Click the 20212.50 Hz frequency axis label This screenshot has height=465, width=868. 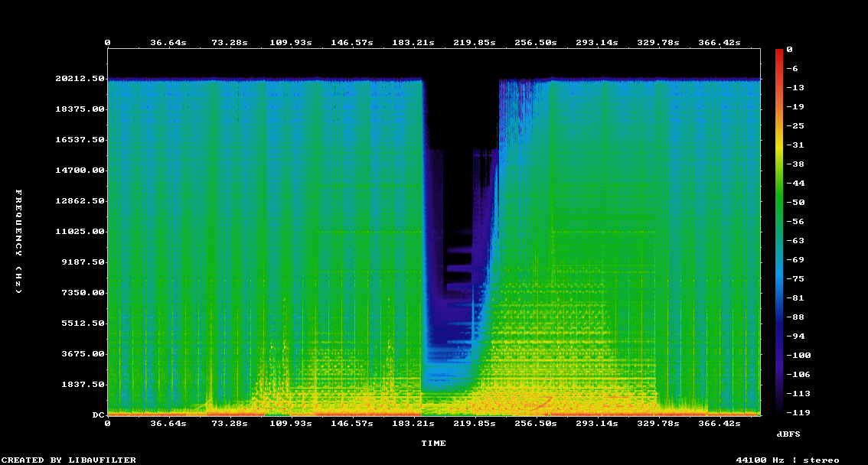coord(81,79)
